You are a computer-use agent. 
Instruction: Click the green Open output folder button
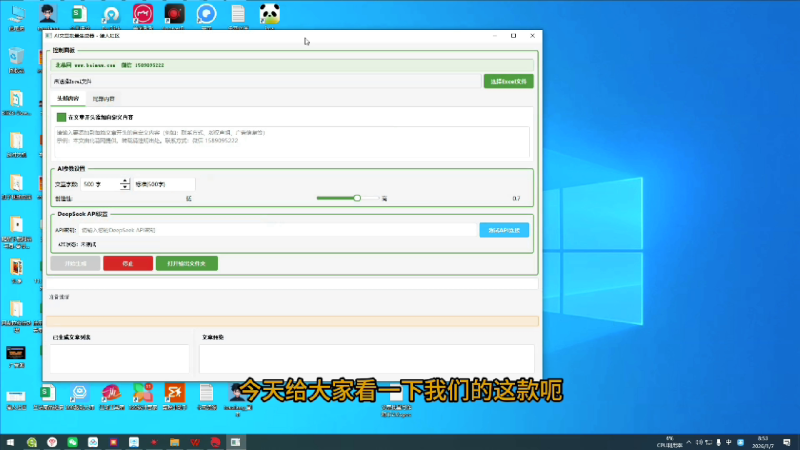point(186,264)
